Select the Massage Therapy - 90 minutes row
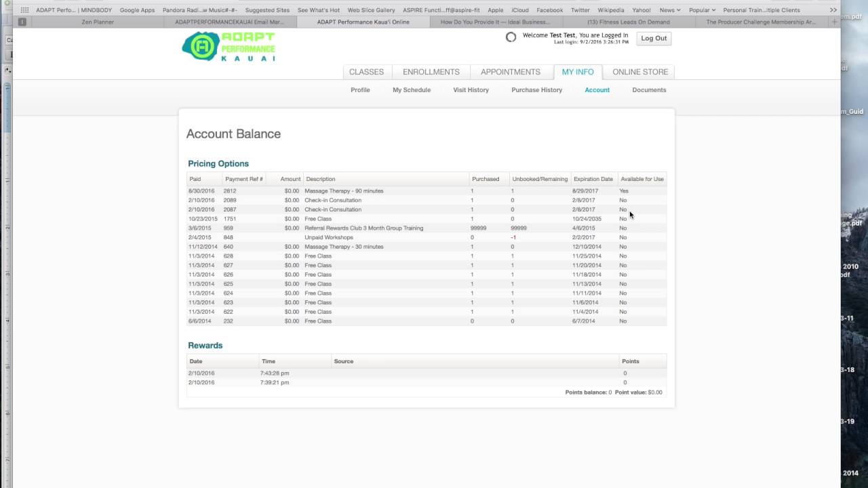Viewport: 868px width, 488px height. click(427, 191)
